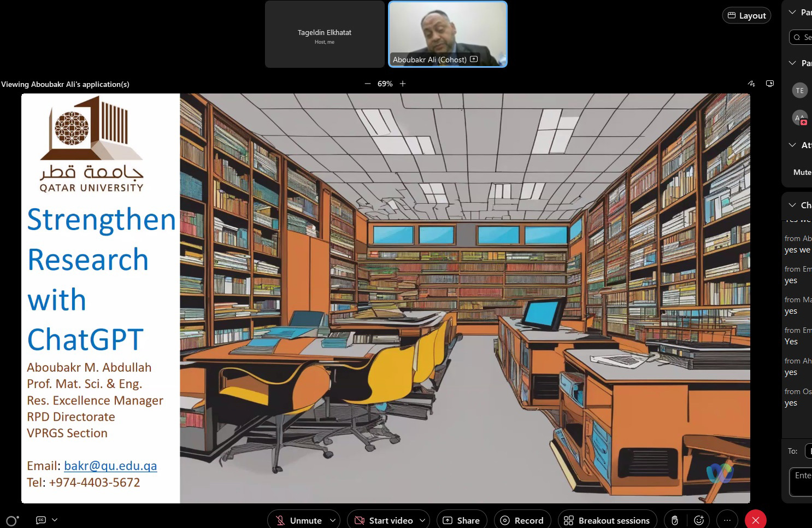Image resolution: width=812 pixels, height=528 pixels.
Task: Expand the closed captions options arrow
Action: (x=55, y=520)
